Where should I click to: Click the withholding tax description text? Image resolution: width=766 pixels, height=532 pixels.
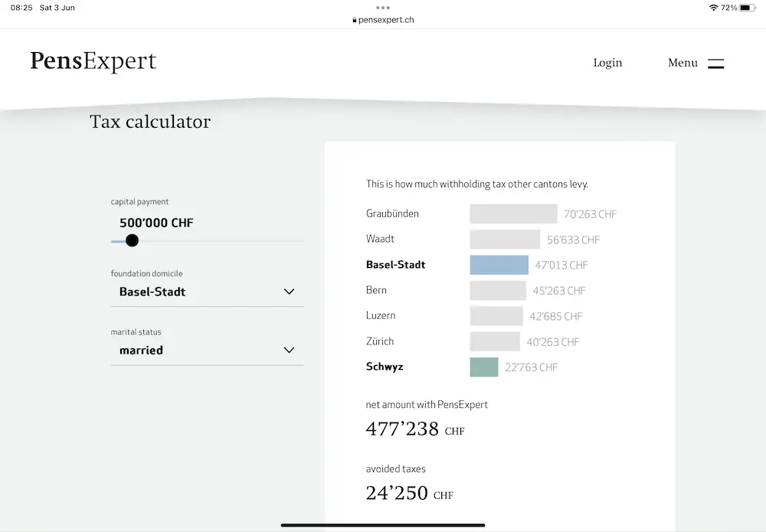(476, 184)
